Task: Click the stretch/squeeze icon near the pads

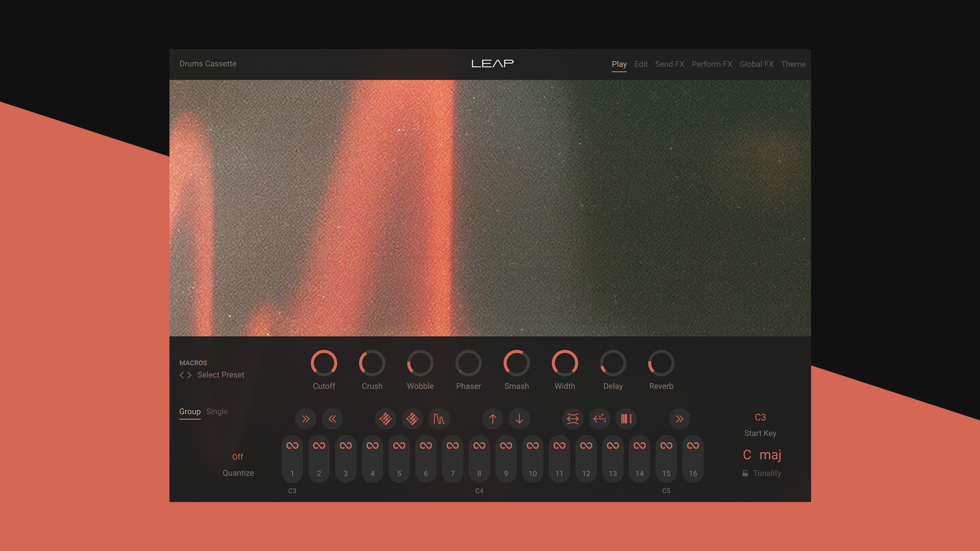Action: (572, 419)
